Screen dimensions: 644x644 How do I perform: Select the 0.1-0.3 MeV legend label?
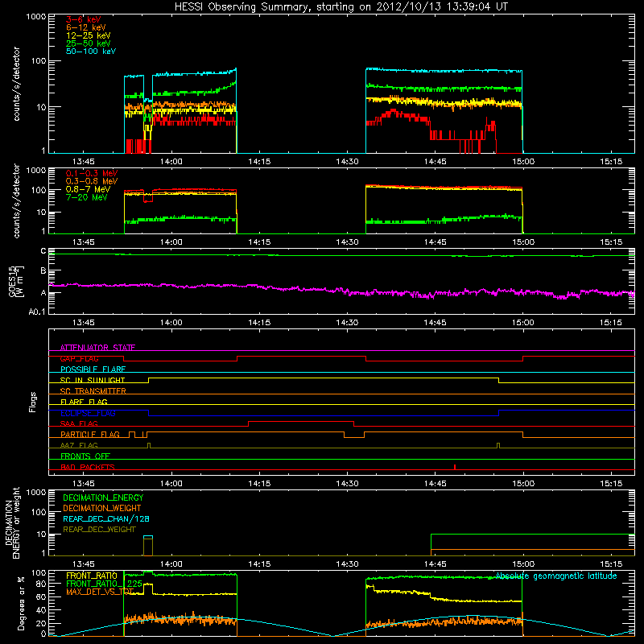[92, 173]
